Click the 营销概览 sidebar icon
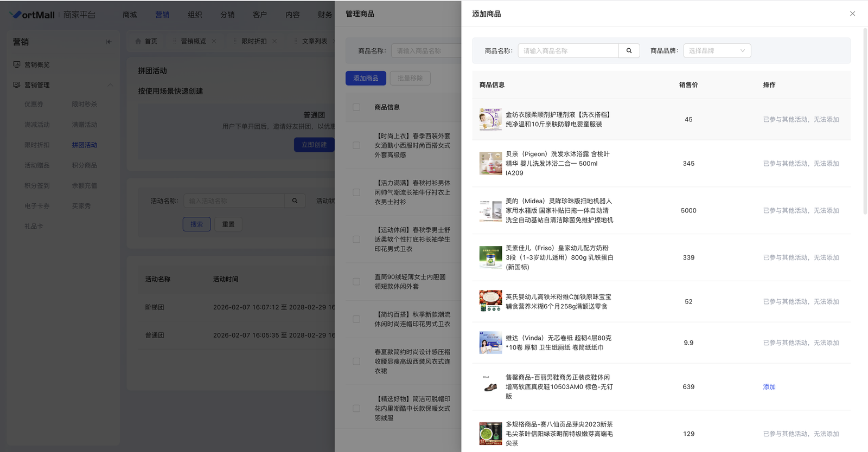Screen dimensions: 868x452 coord(17,64)
